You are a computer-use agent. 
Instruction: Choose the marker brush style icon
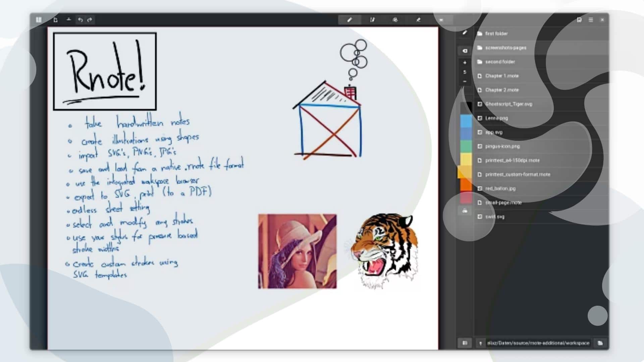(465, 51)
